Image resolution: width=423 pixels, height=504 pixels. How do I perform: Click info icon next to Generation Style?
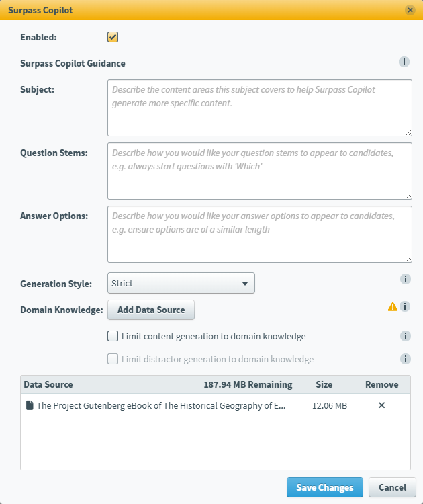(x=405, y=279)
